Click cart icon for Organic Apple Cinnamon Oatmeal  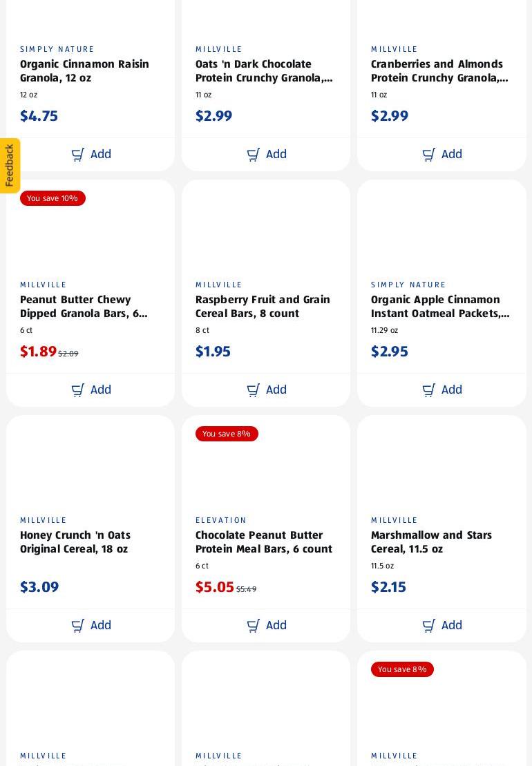428,390
